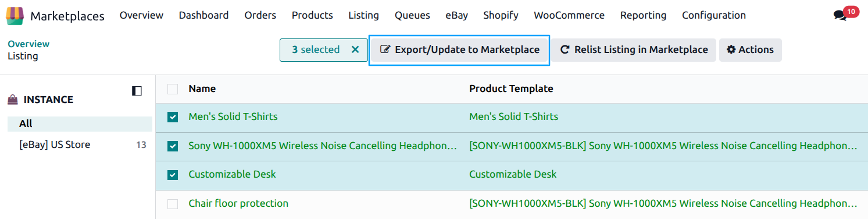Toggle the side panel collapse icon
The width and height of the screenshot is (868, 219).
tap(137, 91)
